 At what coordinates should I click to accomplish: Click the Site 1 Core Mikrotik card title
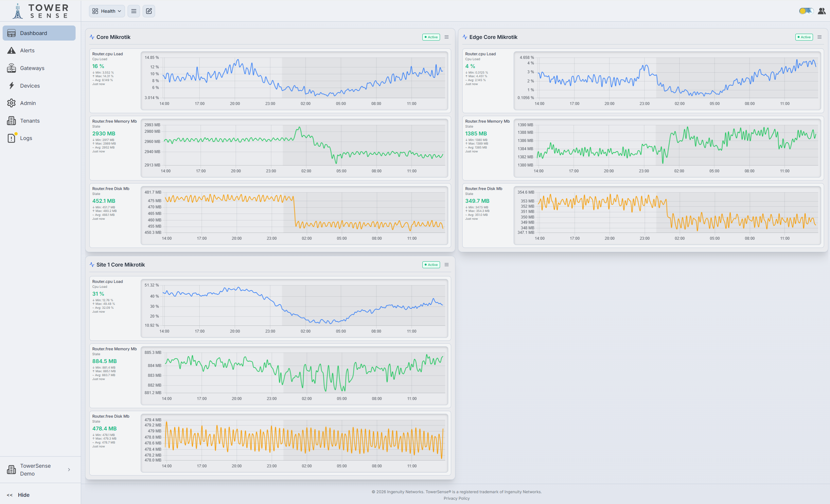pyautogui.click(x=121, y=265)
